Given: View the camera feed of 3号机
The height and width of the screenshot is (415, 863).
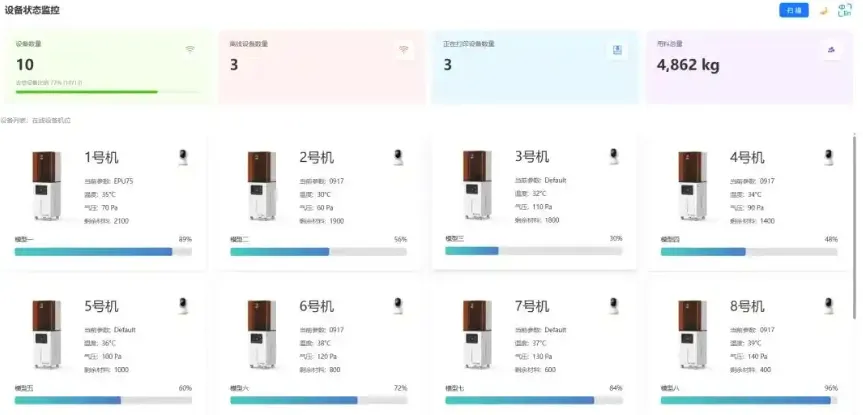Looking at the screenshot, I should (614, 156).
